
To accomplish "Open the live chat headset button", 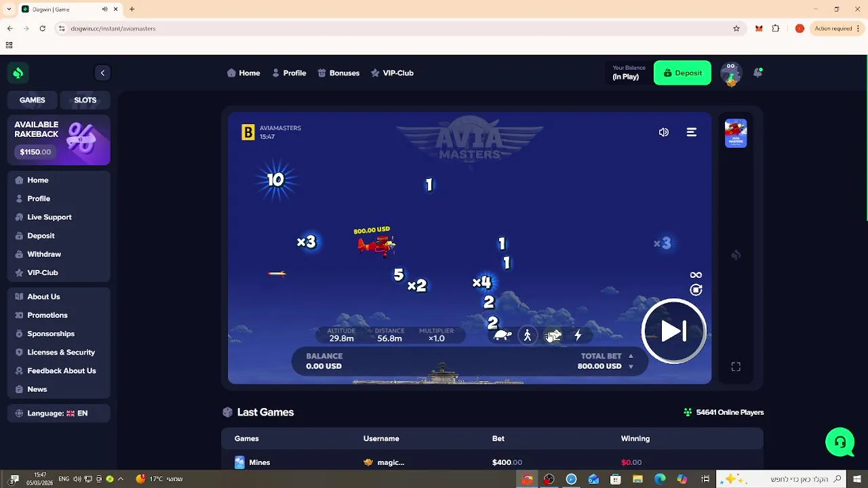I will click(840, 442).
